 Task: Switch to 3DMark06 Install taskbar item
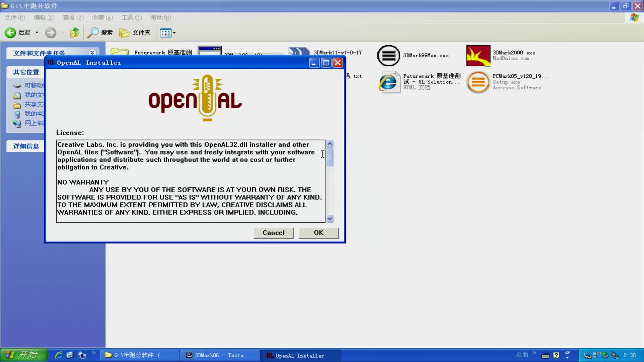point(219,355)
